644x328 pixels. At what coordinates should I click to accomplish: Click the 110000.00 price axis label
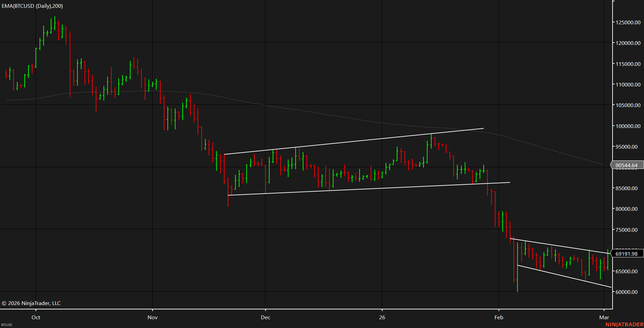tap(627, 85)
